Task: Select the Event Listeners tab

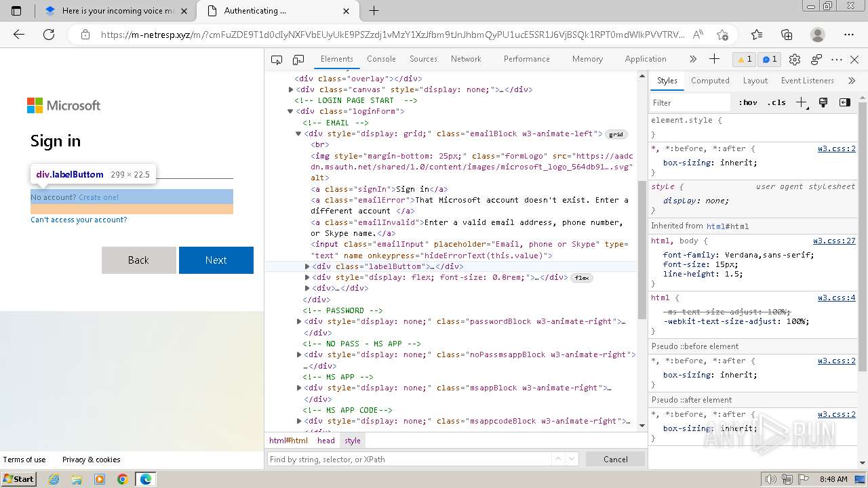Action: [807, 81]
